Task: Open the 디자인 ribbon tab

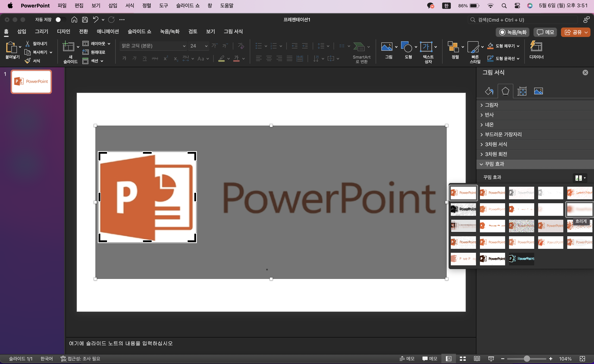Action: pos(64,32)
